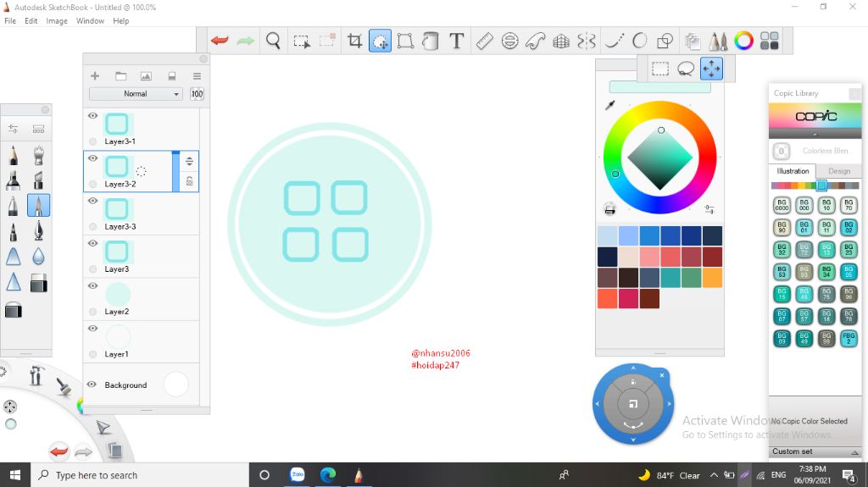Viewport: 868px width, 487px height.
Task: Open the Window menu
Action: click(90, 21)
